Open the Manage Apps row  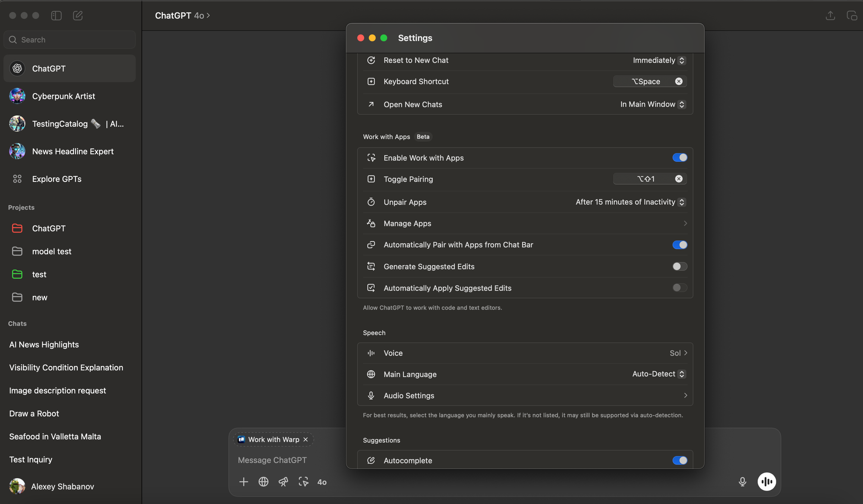(x=525, y=223)
